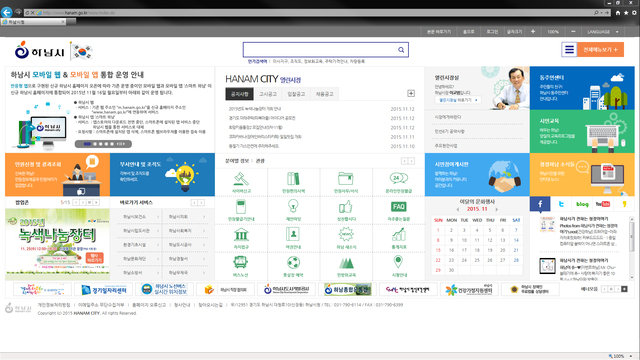Open the green 시민교육 tile
640x360 pixels.
[582, 131]
